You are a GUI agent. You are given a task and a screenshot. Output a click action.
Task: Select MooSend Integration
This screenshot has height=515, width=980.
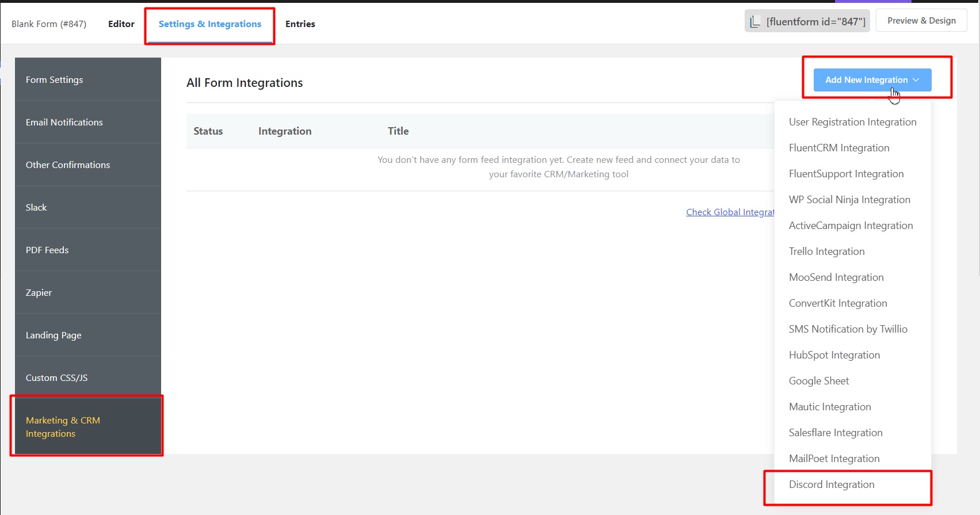coord(853,277)
